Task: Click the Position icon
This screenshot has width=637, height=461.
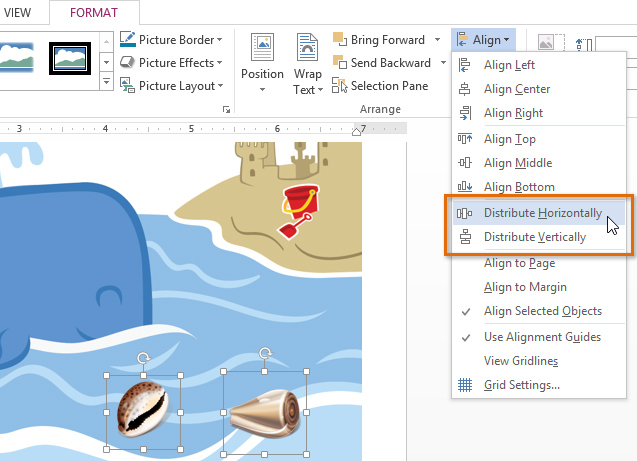Action: [262, 47]
